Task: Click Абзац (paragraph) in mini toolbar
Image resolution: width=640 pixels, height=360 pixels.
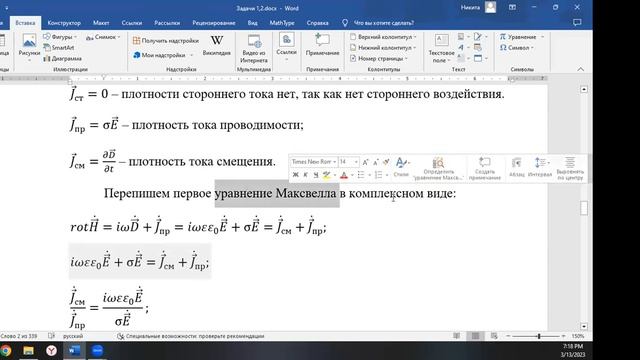Action: tap(516, 168)
